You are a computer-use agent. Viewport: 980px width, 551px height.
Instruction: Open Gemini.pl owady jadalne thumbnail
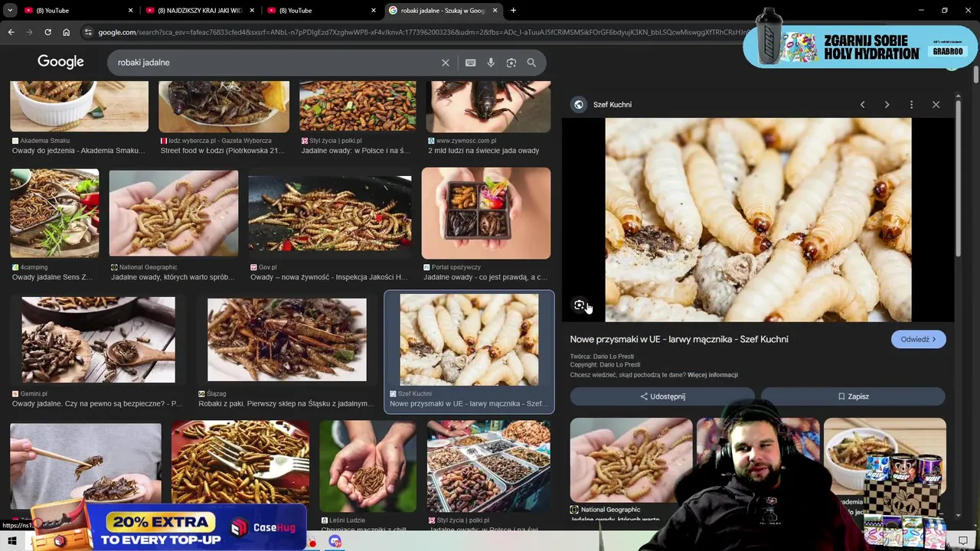click(98, 340)
